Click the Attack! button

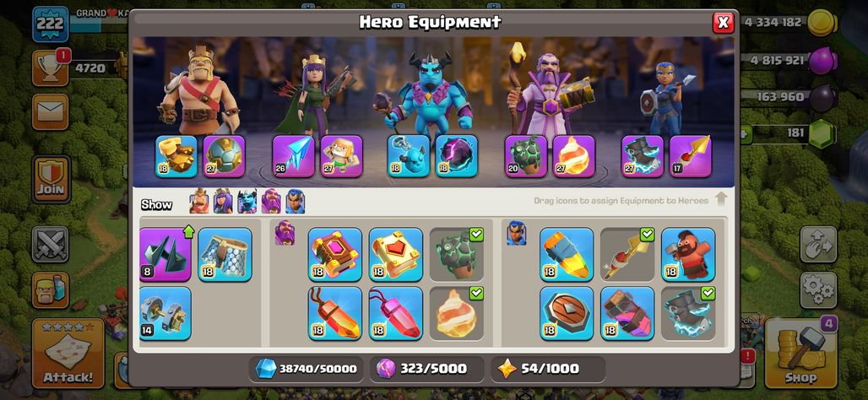(x=68, y=353)
